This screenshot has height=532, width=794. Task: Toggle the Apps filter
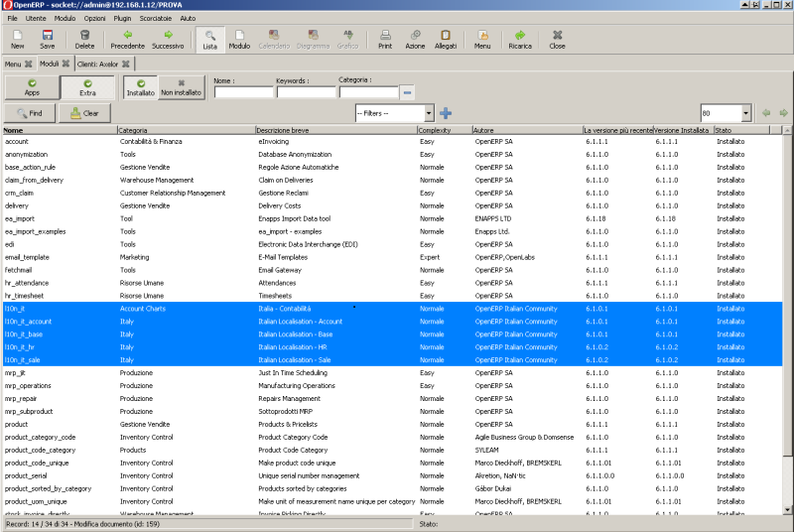tap(32, 87)
